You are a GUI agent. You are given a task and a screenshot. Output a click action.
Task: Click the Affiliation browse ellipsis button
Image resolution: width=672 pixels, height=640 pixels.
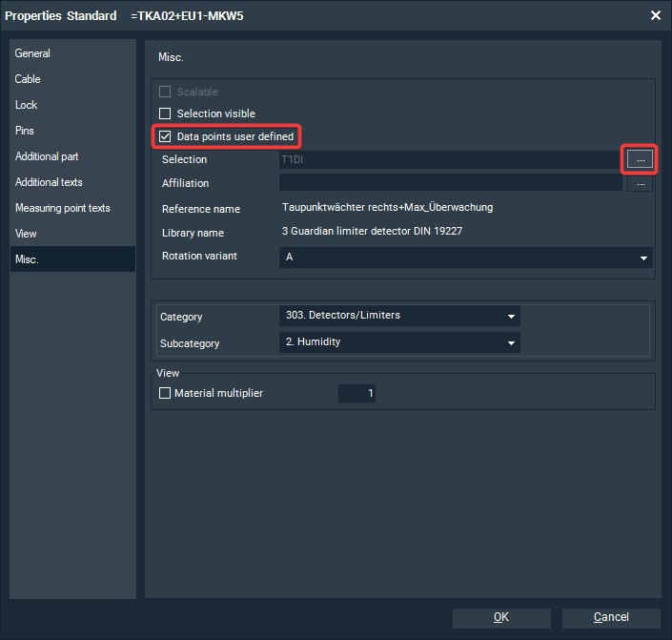tap(641, 183)
